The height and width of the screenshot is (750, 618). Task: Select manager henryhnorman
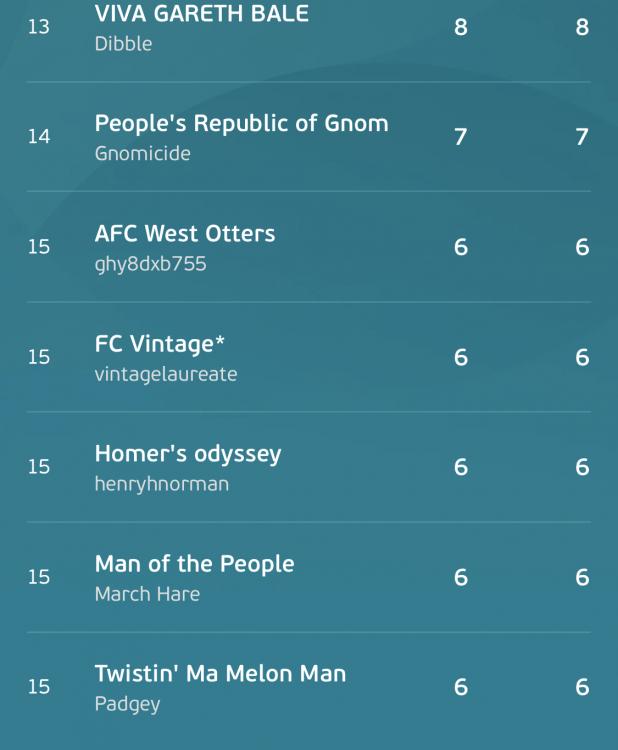[x=162, y=484]
